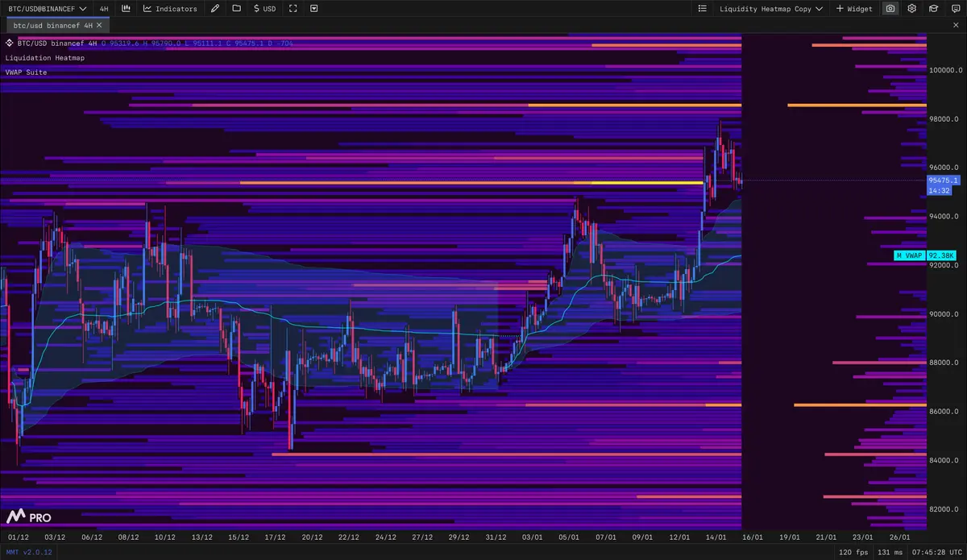The image size is (967, 560).
Task: Open settings gear icon
Action: point(912,9)
